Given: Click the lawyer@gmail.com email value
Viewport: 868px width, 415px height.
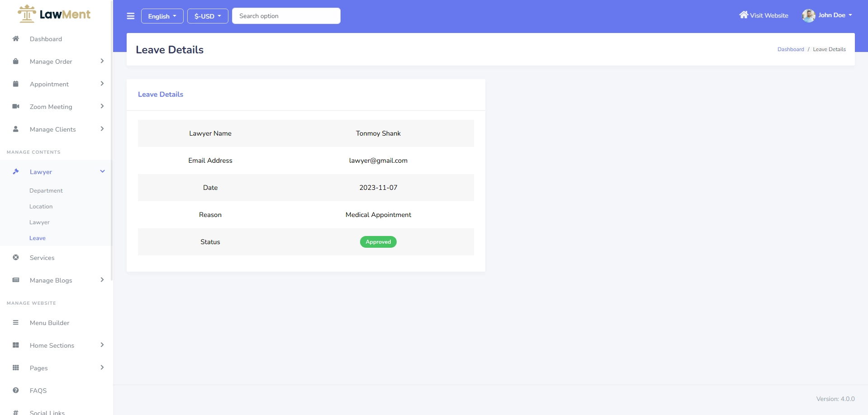Looking at the screenshot, I should pyautogui.click(x=378, y=160).
